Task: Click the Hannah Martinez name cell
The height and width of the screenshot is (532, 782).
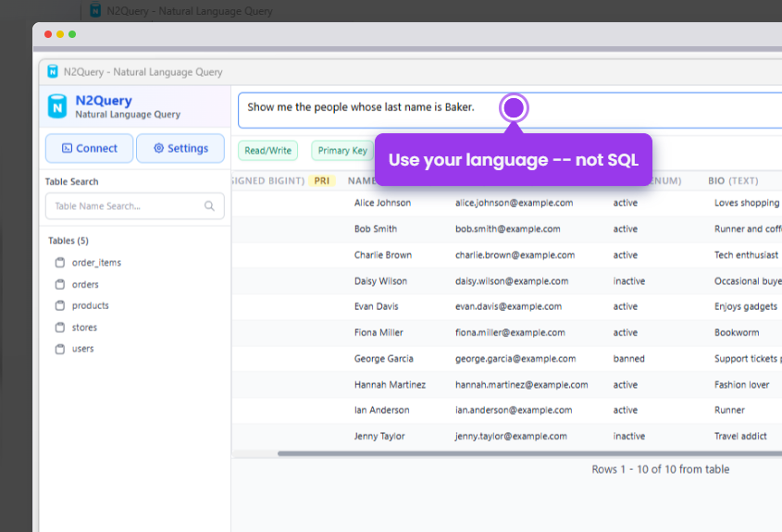Action: 390,384
